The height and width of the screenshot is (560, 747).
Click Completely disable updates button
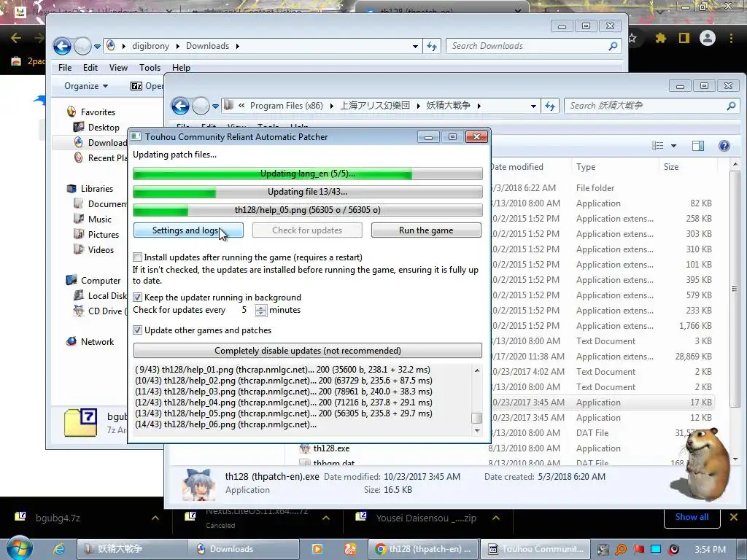pos(307,351)
